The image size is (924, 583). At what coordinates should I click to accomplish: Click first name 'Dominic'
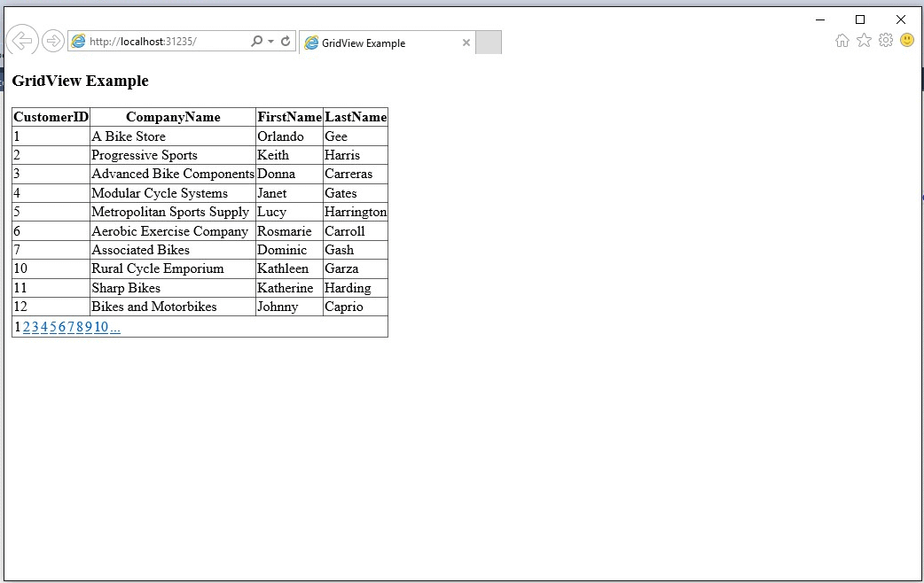282,250
